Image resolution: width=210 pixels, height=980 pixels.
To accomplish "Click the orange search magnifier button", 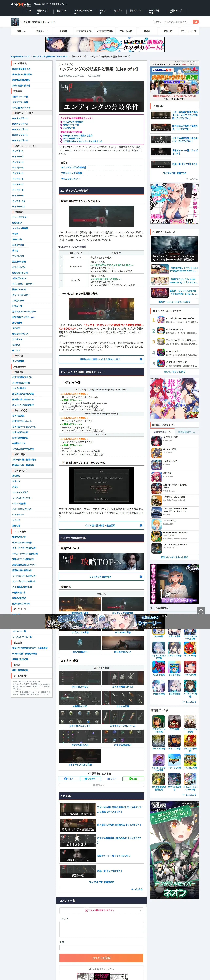I will (196, 22).
